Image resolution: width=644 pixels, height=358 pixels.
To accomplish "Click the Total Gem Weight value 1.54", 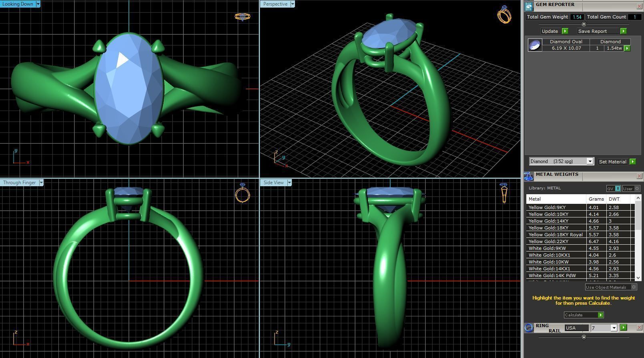I will pos(577,17).
